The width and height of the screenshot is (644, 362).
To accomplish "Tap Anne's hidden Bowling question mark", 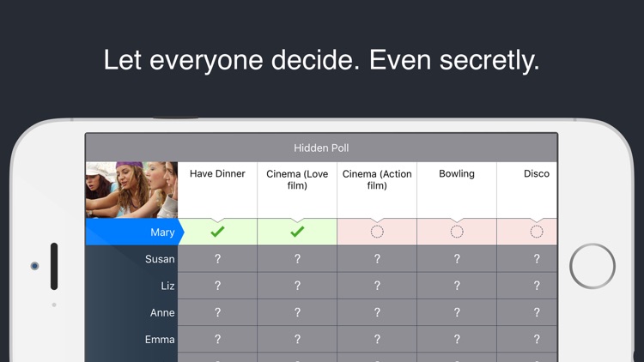I will click(x=457, y=313).
